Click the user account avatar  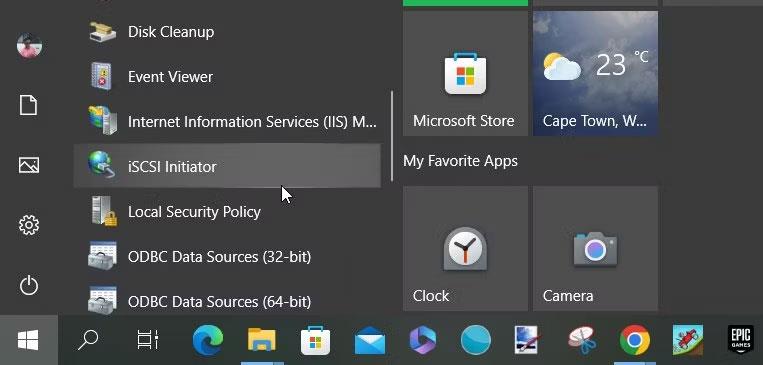[x=29, y=46]
